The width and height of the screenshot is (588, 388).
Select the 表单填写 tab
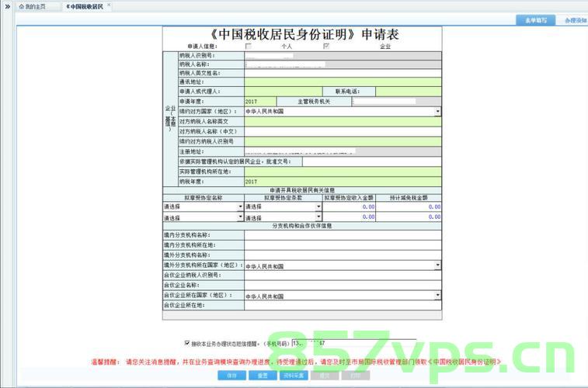(535, 20)
